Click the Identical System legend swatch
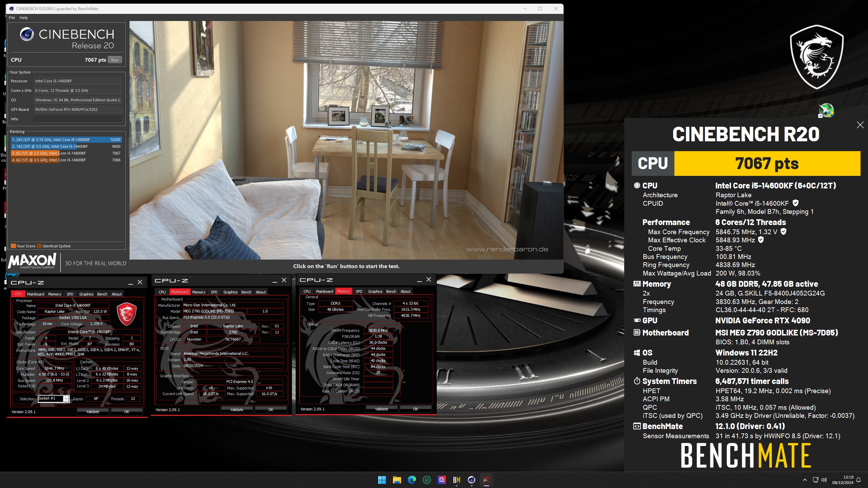 tap(39, 246)
